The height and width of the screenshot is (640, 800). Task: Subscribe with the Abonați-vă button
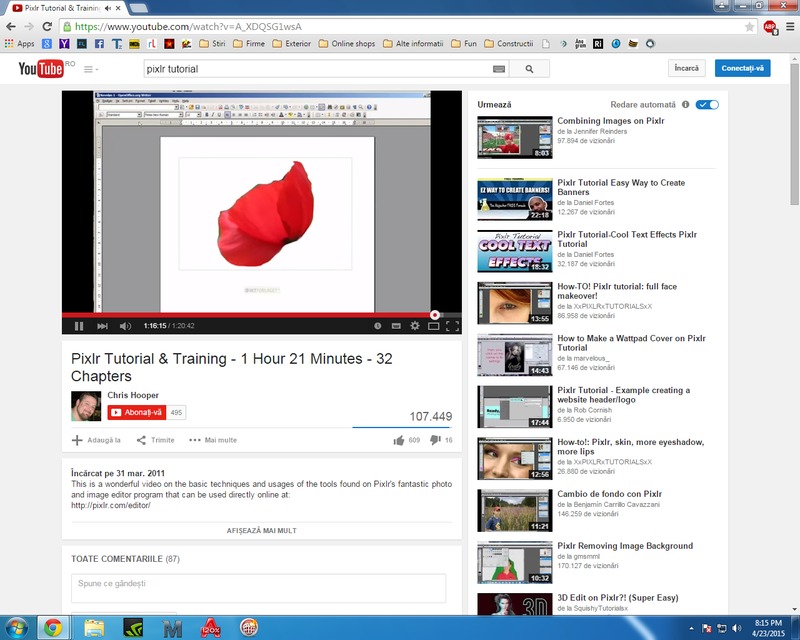[x=137, y=412]
